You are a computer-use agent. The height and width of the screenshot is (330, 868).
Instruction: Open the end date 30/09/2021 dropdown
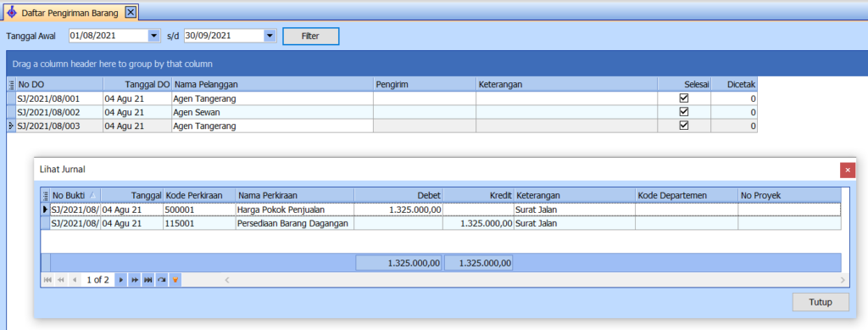tap(270, 36)
